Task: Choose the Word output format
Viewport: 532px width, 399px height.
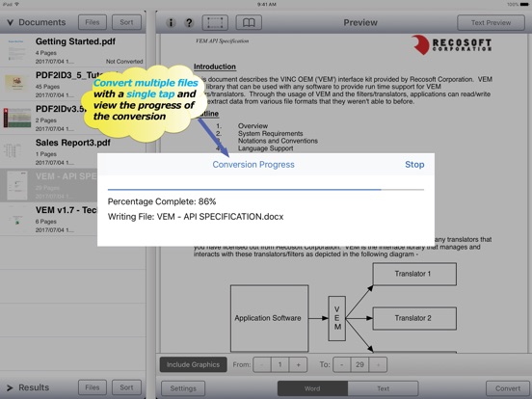Action: [312, 388]
